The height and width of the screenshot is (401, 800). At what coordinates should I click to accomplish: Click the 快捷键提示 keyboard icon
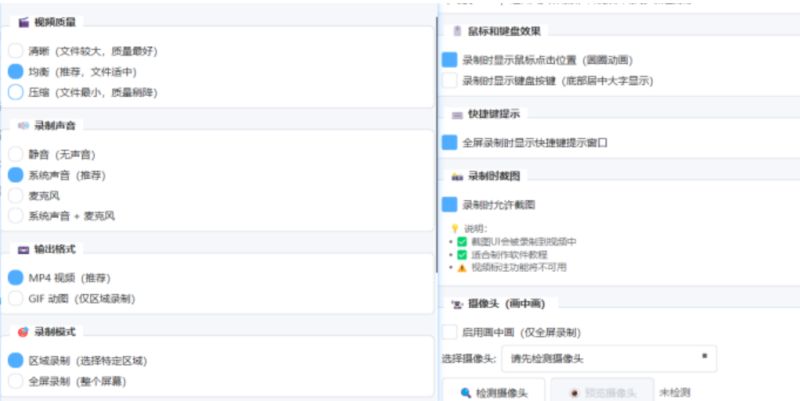pyautogui.click(x=457, y=114)
